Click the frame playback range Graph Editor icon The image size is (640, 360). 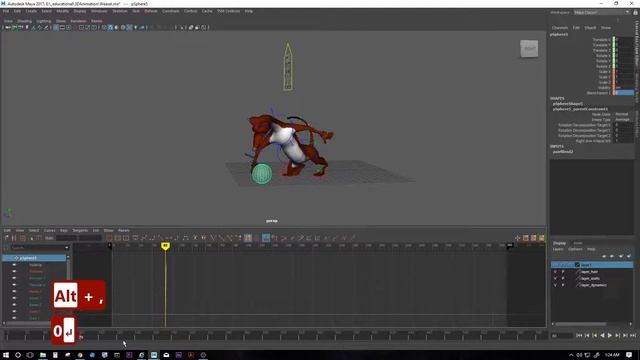[x=118, y=238]
